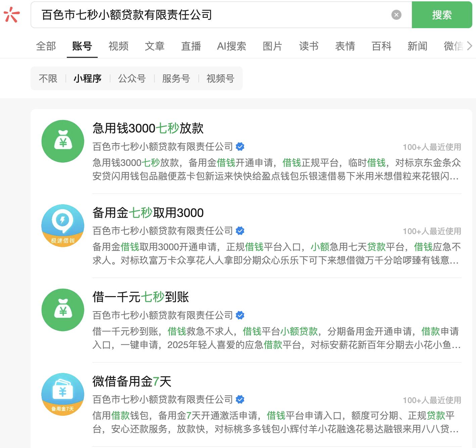Expand more search categories with right chevron
The image size is (476, 448).
pos(469,46)
